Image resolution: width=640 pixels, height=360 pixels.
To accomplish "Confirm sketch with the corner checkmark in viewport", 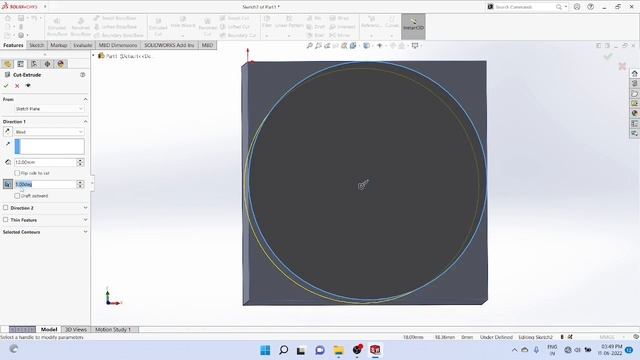I will pos(608,56).
